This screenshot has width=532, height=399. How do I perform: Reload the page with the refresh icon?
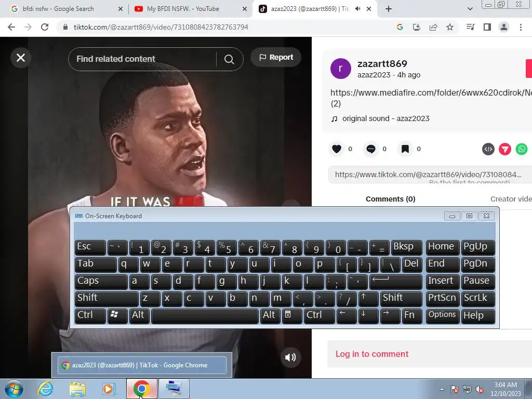(45, 27)
